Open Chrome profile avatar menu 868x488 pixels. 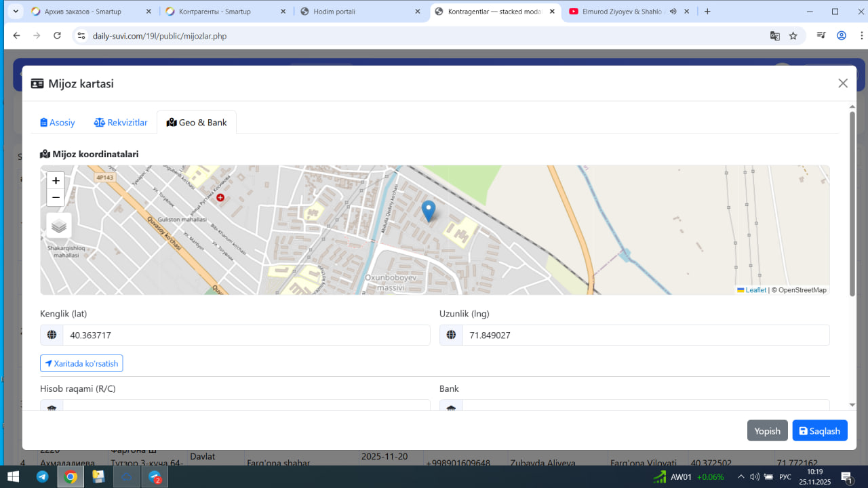842,36
